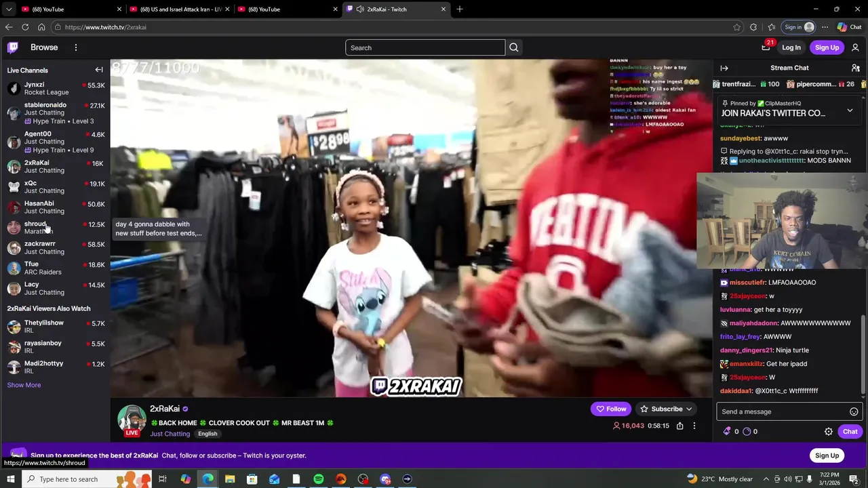Open the Just Chatting category link

[170, 434]
